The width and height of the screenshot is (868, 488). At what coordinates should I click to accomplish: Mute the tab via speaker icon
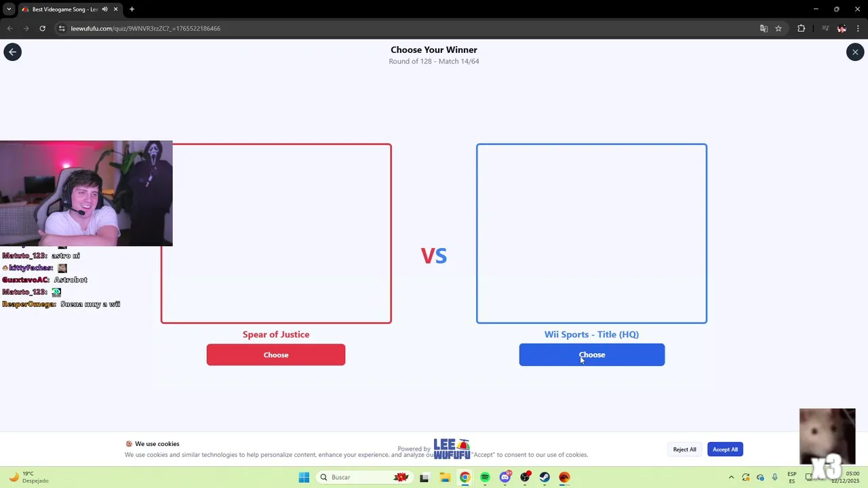tap(104, 9)
